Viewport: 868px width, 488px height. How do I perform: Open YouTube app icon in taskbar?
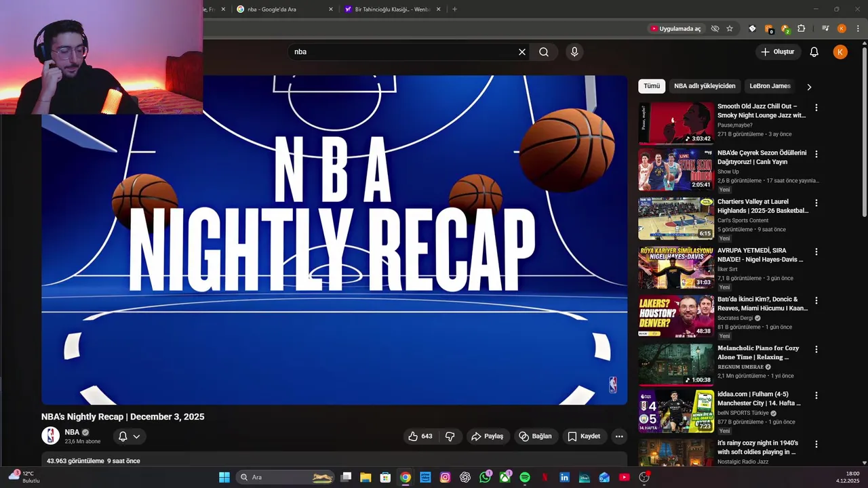coord(625,477)
